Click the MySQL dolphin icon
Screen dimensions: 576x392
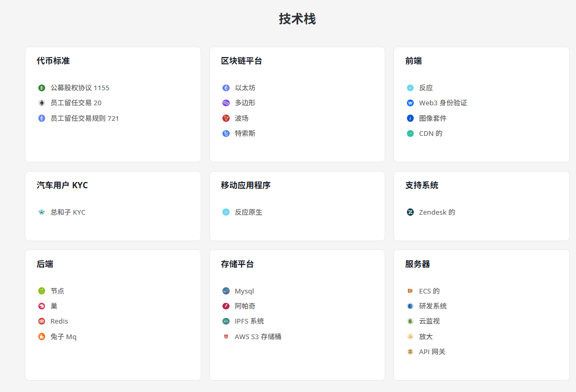tap(226, 291)
